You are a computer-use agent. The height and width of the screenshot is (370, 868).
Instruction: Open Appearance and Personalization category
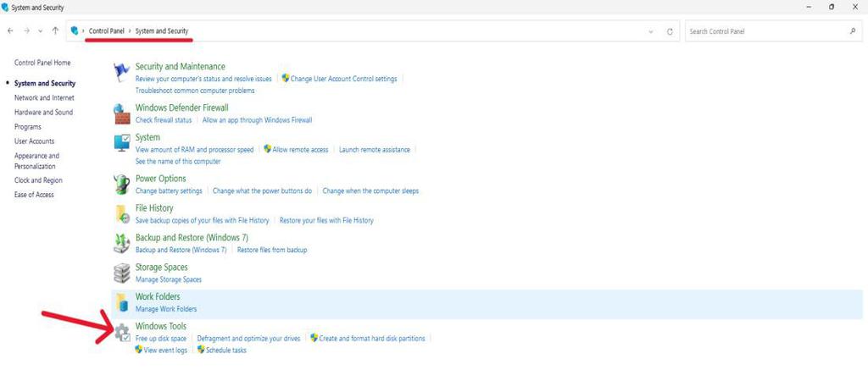(36, 161)
